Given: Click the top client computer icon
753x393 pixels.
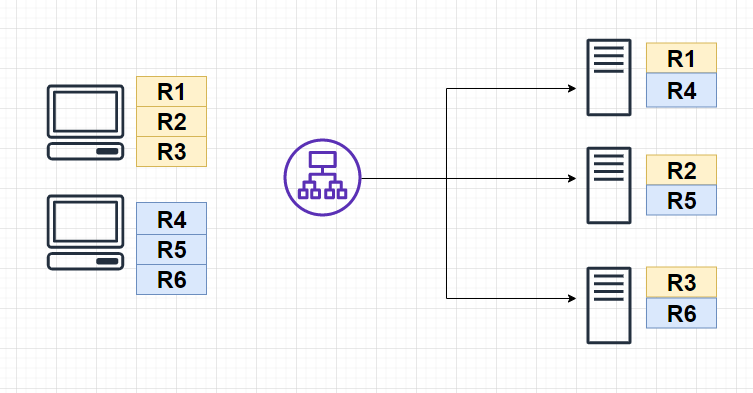Looking at the screenshot, I should (85, 123).
